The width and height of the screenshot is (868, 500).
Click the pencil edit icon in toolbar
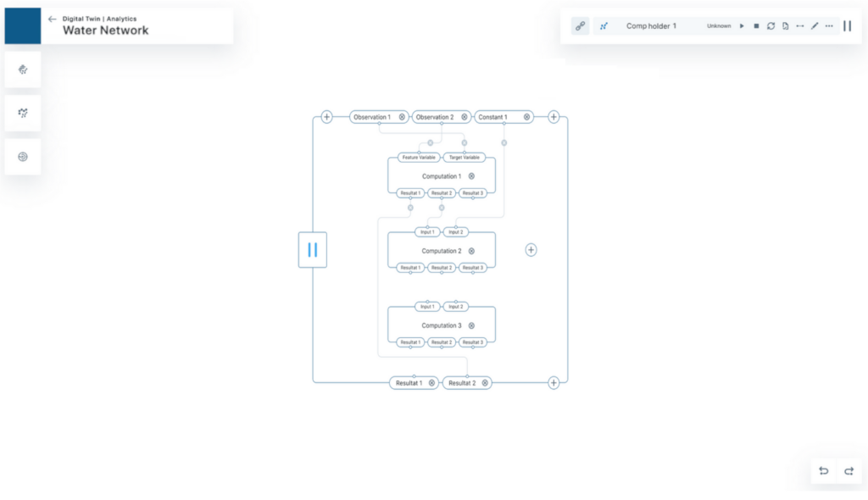815,26
